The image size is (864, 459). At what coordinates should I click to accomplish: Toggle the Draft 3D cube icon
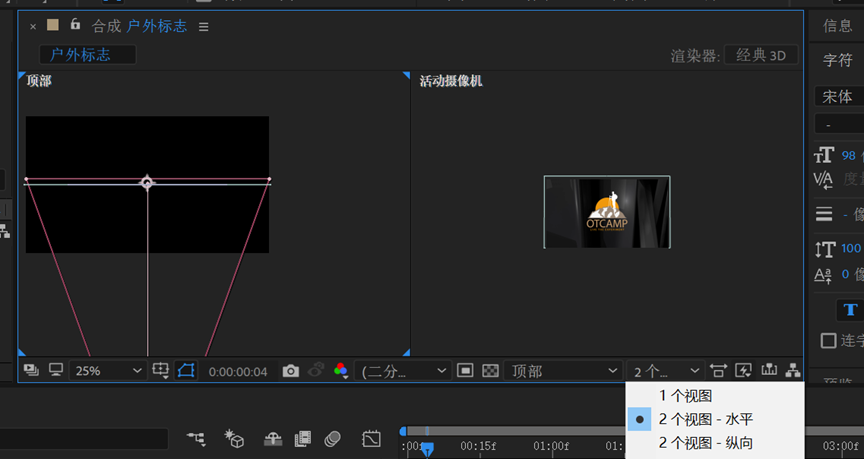pos(234,439)
